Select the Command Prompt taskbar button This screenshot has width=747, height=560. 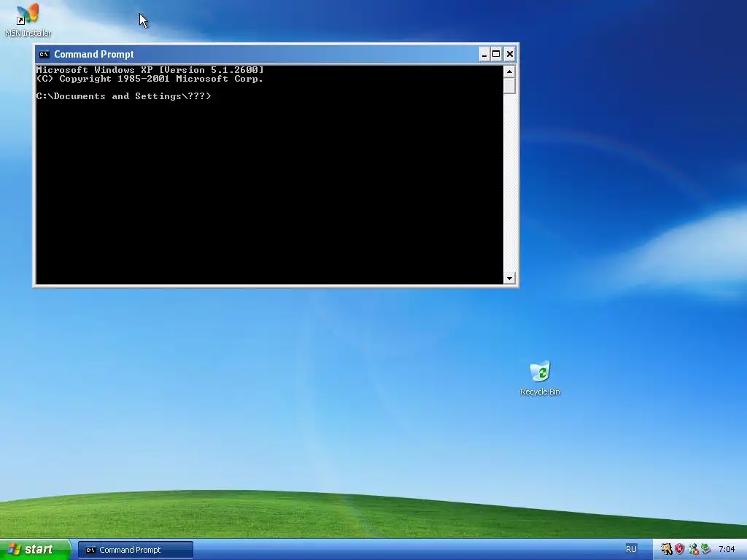(x=136, y=550)
